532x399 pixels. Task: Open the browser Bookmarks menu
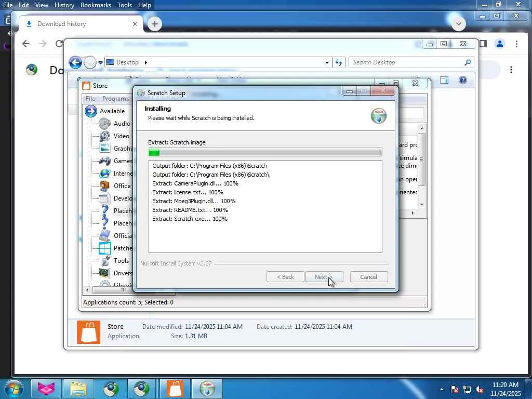[96, 5]
